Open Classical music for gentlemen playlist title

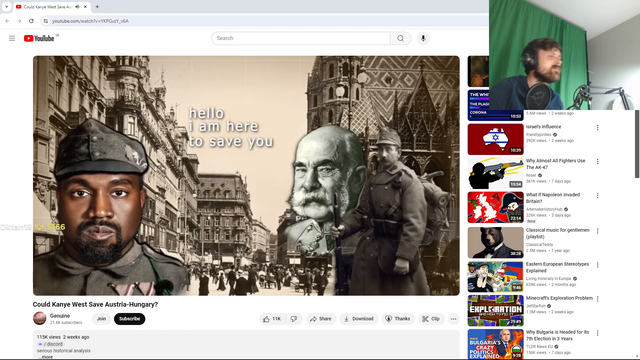tap(558, 233)
